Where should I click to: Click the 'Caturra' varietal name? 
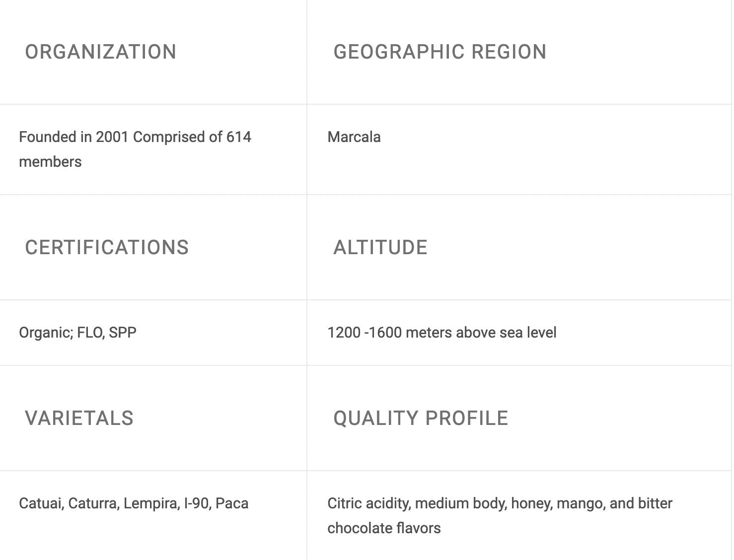tap(93, 503)
